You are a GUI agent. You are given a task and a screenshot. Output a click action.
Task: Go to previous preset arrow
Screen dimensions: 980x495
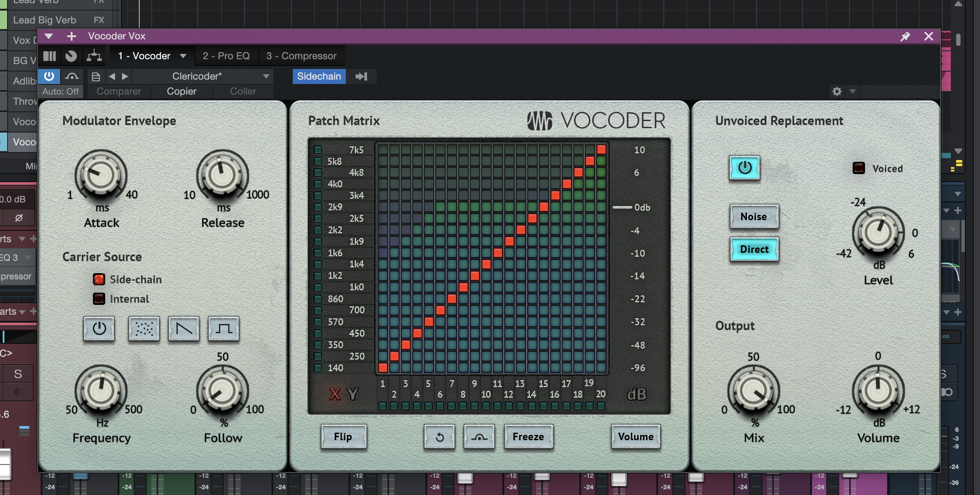coord(112,76)
